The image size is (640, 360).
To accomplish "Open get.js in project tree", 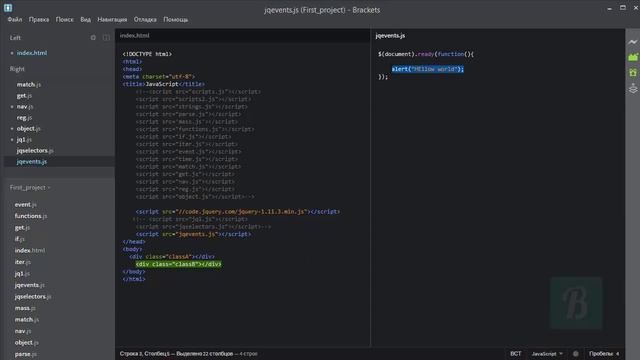I will coord(22,227).
